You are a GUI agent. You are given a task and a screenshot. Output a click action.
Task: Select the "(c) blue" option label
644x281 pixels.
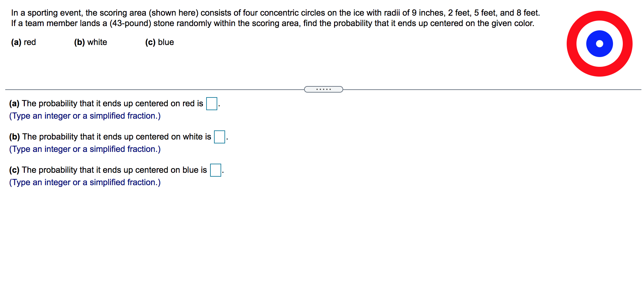click(160, 42)
